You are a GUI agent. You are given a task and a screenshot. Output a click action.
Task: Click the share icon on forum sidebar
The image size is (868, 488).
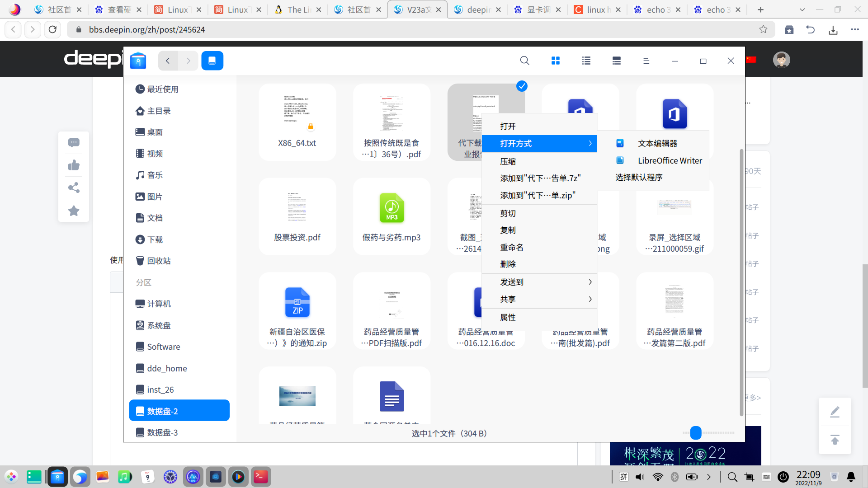(x=74, y=188)
